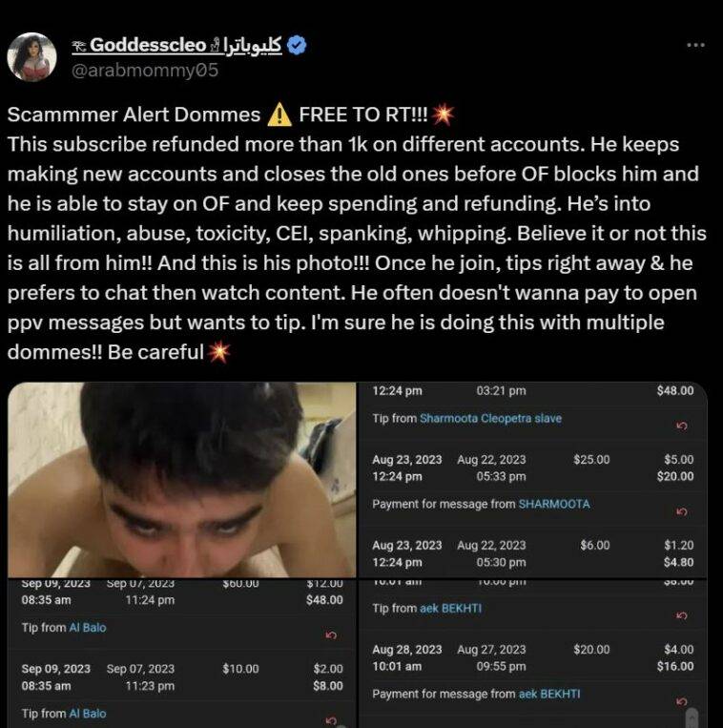Click the blue verified badge icon

297,45
